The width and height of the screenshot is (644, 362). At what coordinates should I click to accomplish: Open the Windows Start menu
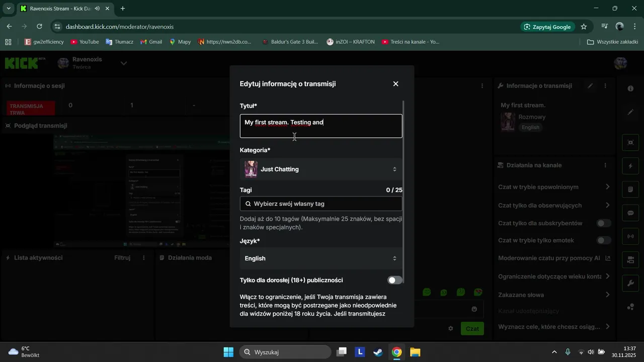pyautogui.click(x=228, y=352)
